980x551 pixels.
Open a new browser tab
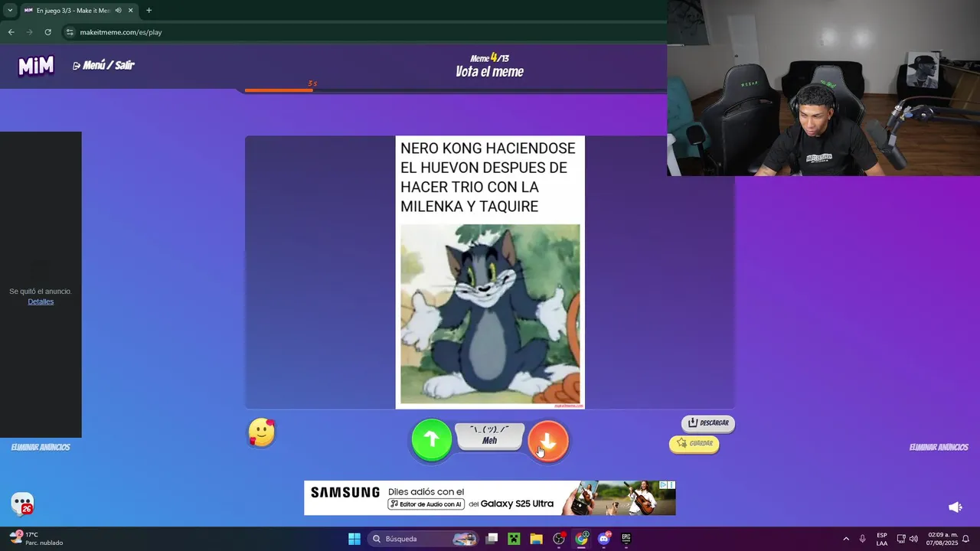click(x=149, y=11)
